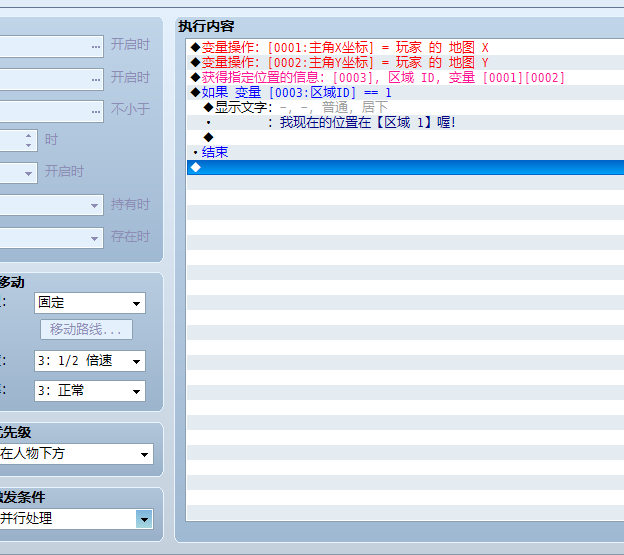Viewport: 624px width, 555px height.
Task: Click the 移动路线... button
Action: tap(86, 329)
